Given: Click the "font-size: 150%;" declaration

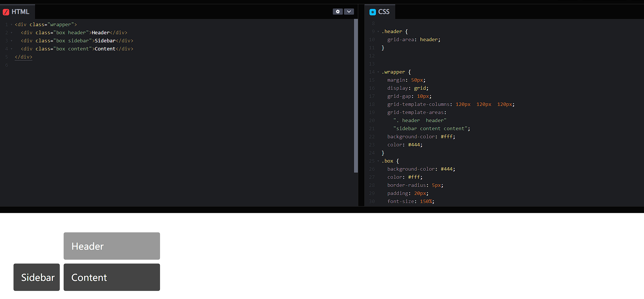Looking at the screenshot, I should click(x=411, y=202).
